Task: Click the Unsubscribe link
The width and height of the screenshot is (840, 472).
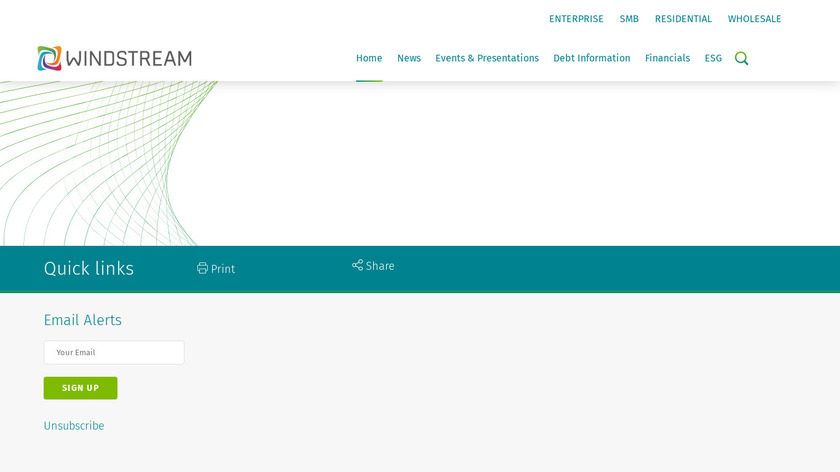Action: tap(74, 426)
